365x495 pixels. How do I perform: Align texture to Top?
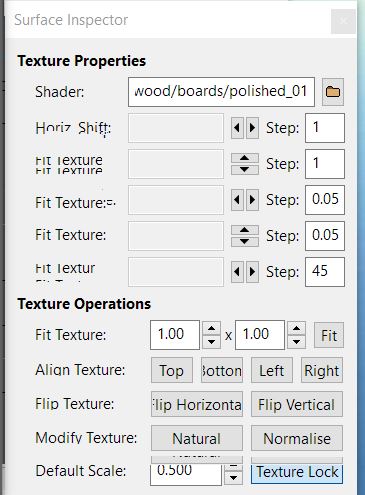tap(172, 370)
